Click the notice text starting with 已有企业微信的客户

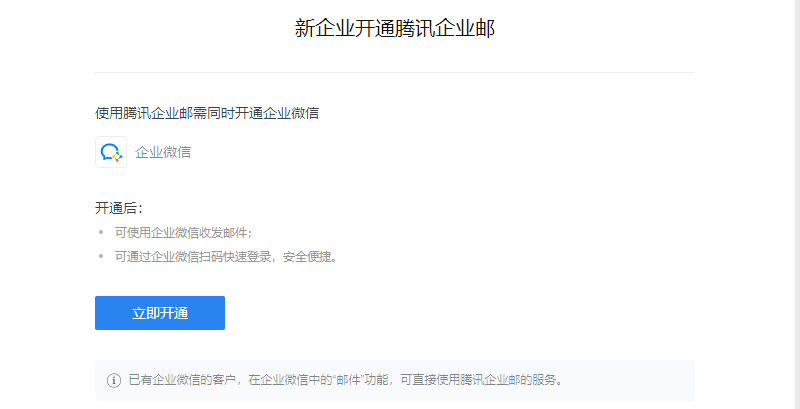click(x=345, y=380)
